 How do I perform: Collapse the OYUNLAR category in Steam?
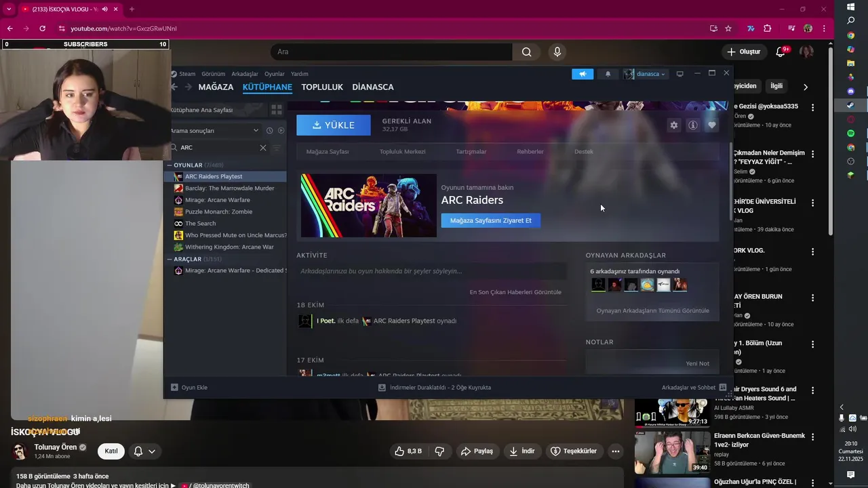coord(170,165)
